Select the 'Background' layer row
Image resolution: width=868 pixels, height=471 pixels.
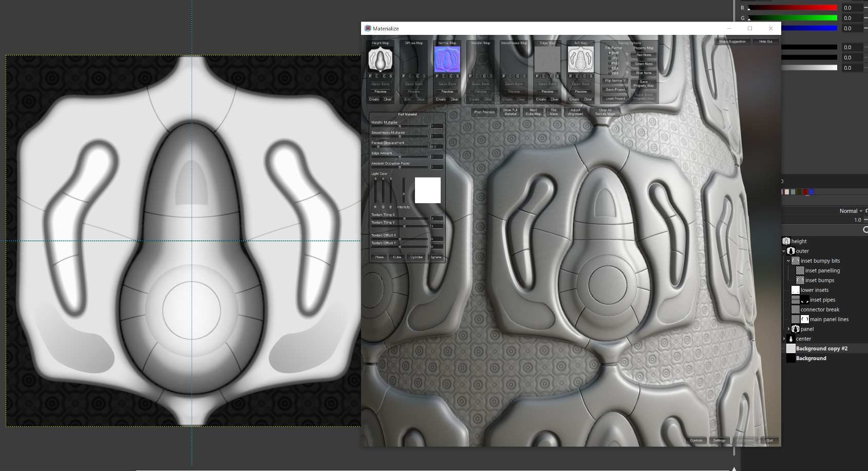click(x=824, y=358)
